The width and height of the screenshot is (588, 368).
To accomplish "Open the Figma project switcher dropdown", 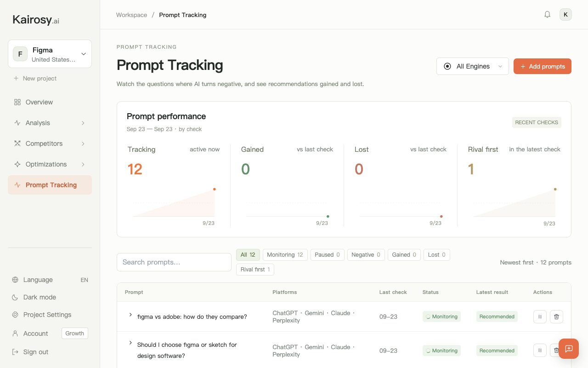I will (x=50, y=54).
